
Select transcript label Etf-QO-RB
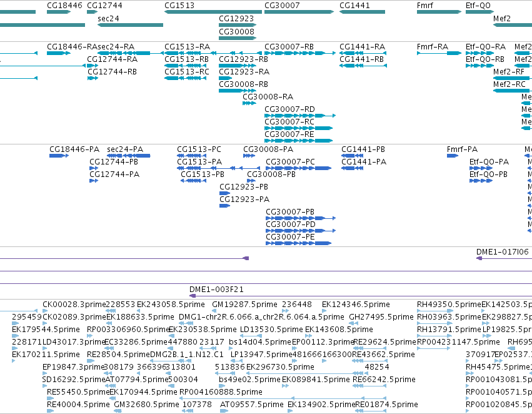click(485, 59)
